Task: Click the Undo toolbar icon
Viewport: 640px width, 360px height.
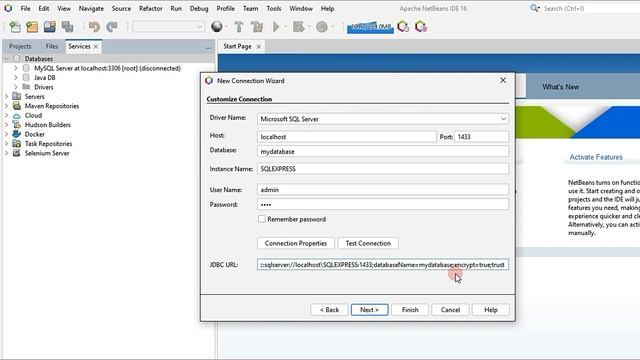Action: tap(94, 27)
